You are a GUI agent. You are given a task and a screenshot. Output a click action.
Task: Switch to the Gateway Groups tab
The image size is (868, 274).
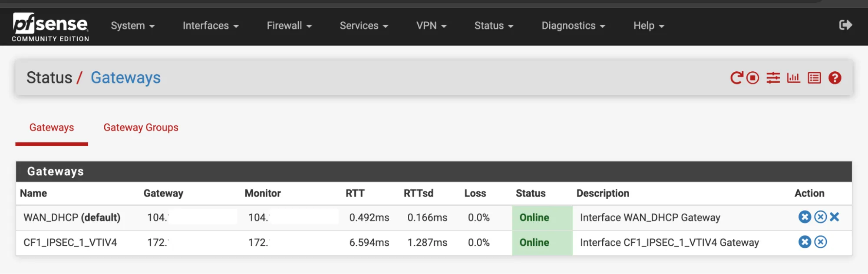[x=141, y=127]
